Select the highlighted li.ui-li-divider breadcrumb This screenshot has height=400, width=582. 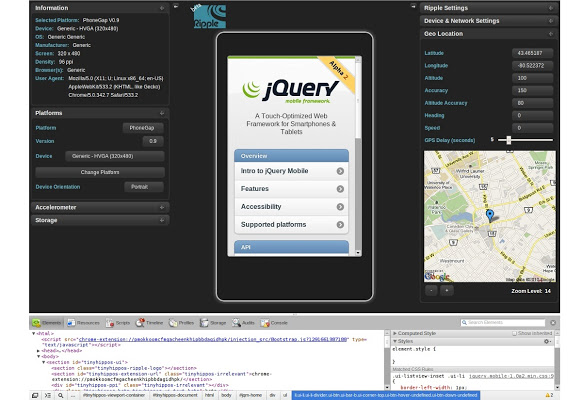click(x=386, y=396)
